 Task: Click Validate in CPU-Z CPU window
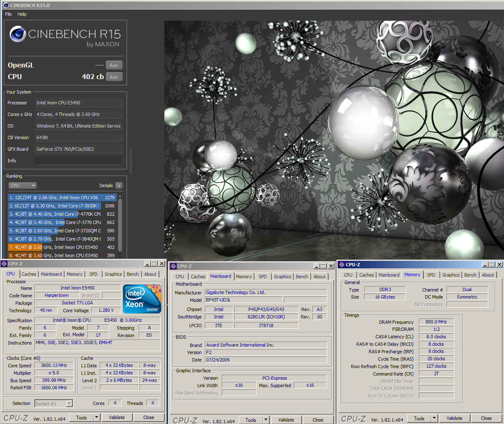coord(117,417)
